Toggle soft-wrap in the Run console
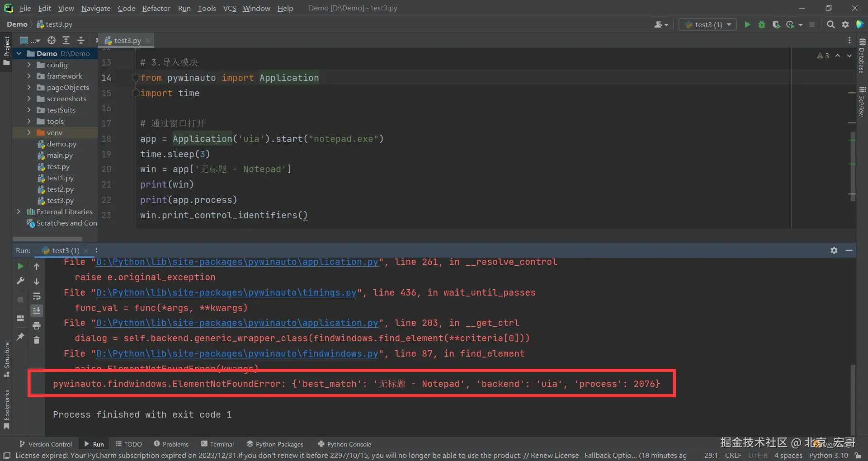This screenshot has height=461, width=868. (x=37, y=296)
